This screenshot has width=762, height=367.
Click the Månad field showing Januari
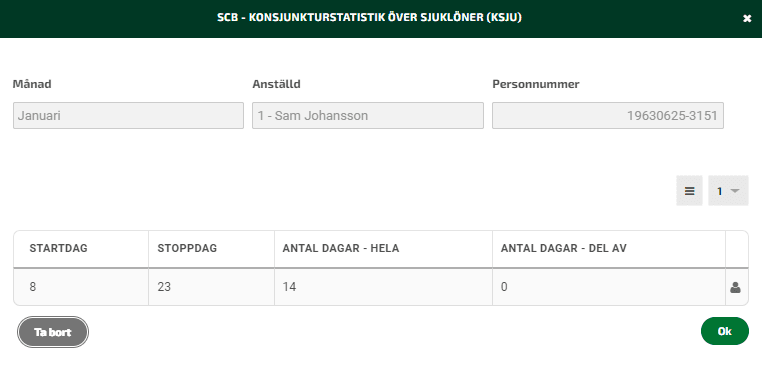point(128,116)
